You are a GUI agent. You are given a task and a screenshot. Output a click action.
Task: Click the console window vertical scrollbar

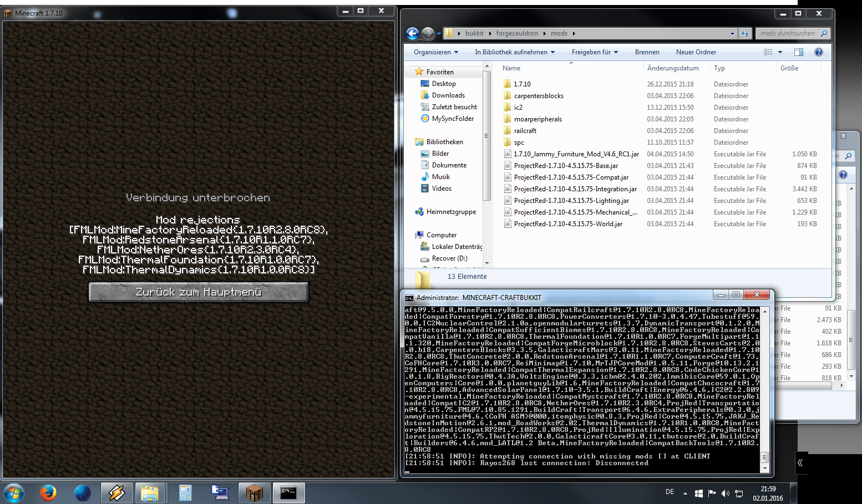(x=765, y=390)
